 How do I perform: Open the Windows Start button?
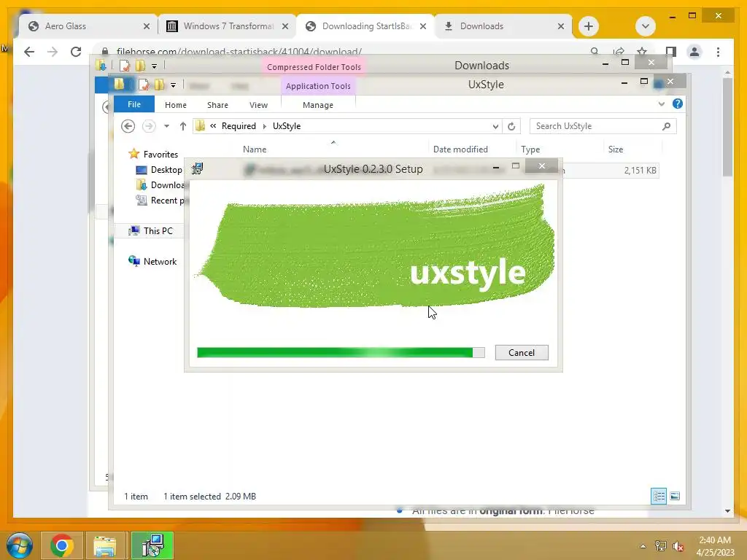point(20,545)
